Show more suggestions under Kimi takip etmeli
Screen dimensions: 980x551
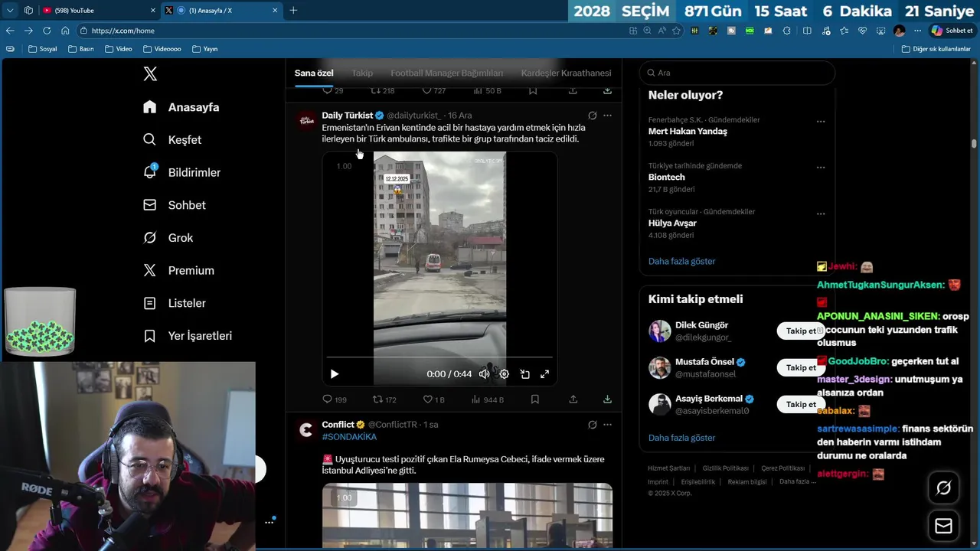(x=681, y=438)
